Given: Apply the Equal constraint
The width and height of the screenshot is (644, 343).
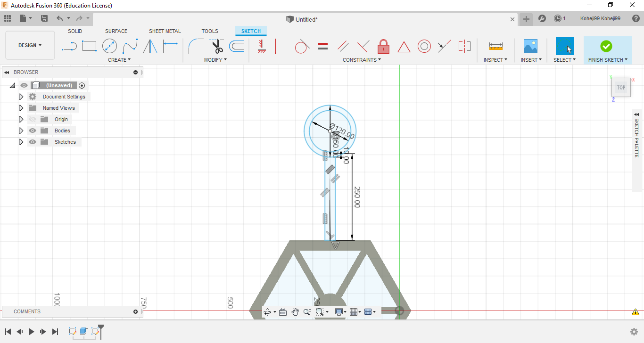Looking at the screenshot, I should (323, 46).
